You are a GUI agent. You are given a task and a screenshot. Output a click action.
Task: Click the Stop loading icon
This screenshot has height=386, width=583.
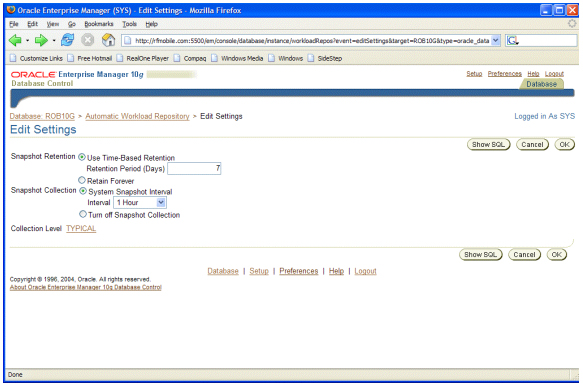point(88,40)
